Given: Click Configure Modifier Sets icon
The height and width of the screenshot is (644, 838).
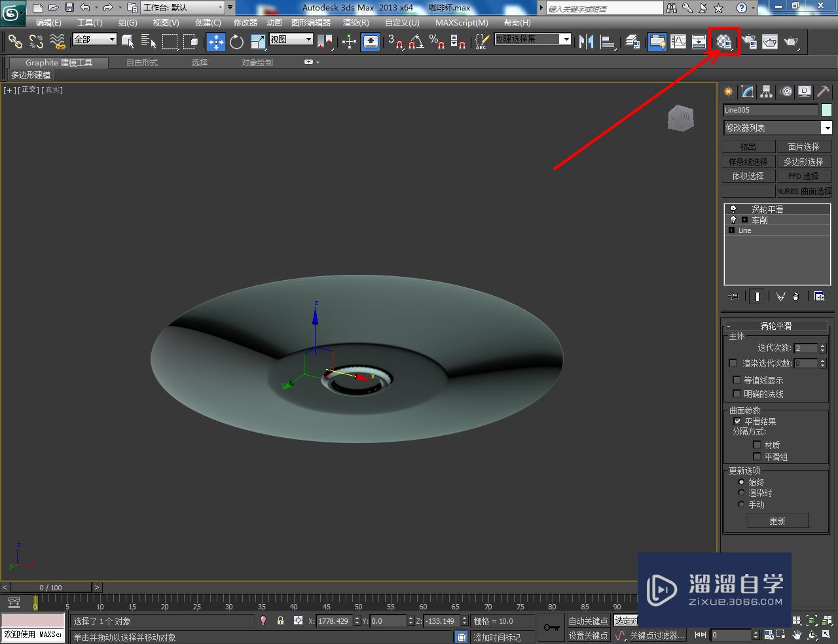Looking at the screenshot, I should pyautogui.click(x=819, y=296).
